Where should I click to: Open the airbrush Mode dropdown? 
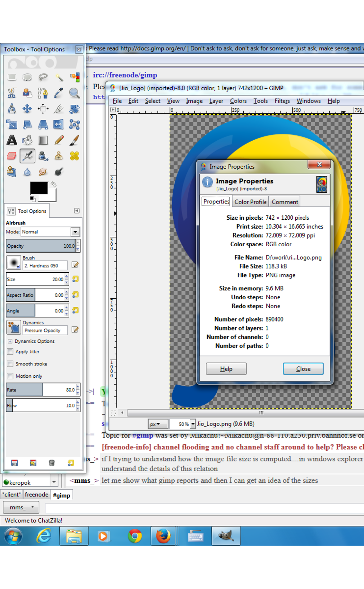(75, 232)
